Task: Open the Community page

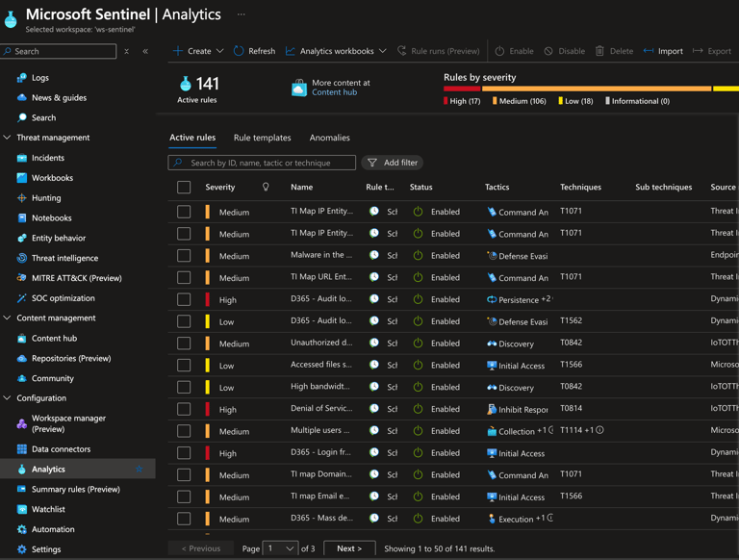Action: 52,378
